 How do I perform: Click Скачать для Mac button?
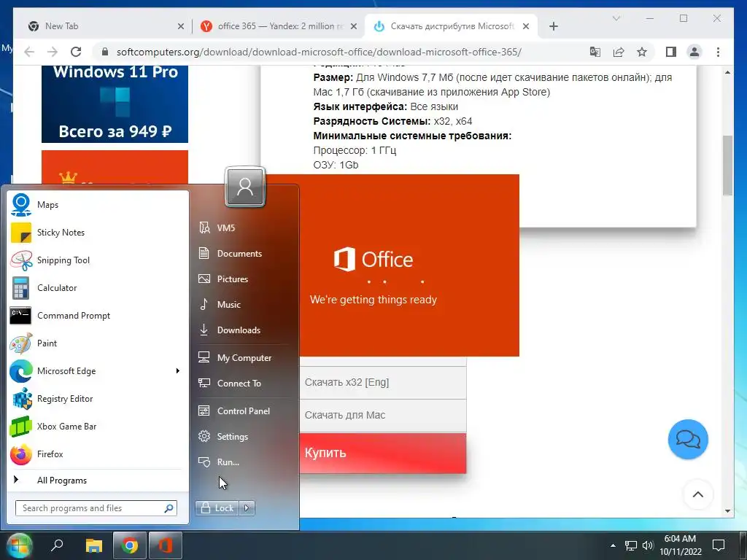(383, 415)
